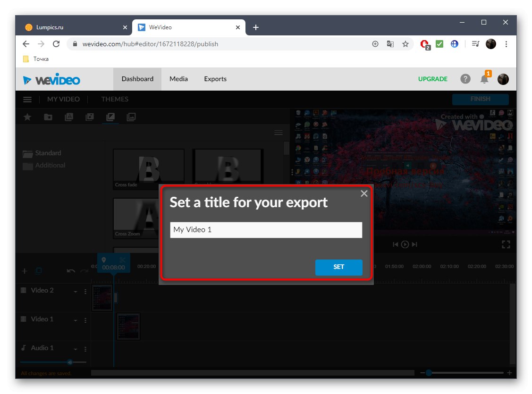Open the Audio 1 track dropdown arrow
The image size is (532, 394).
click(x=76, y=348)
